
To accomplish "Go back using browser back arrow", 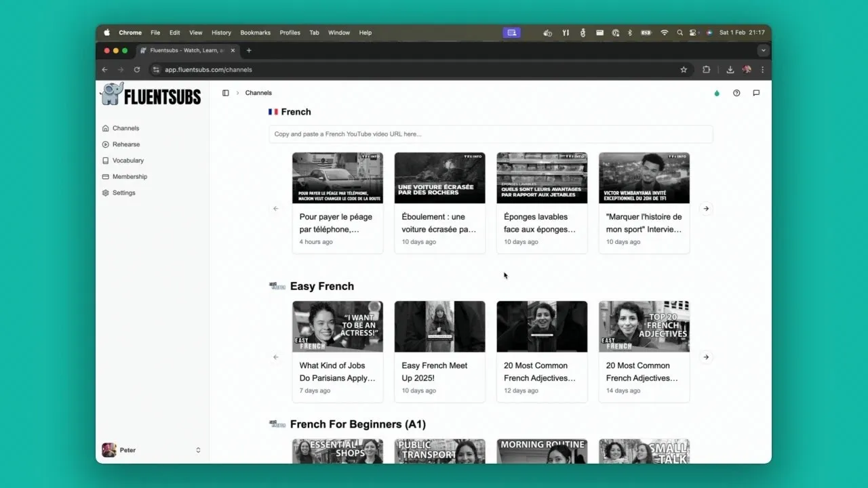I will pyautogui.click(x=104, y=69).
